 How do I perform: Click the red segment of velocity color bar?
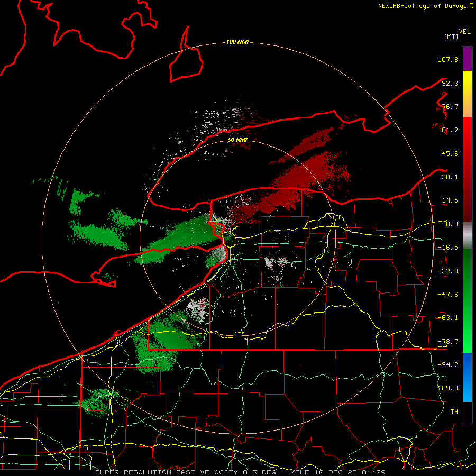pos(467,169)
